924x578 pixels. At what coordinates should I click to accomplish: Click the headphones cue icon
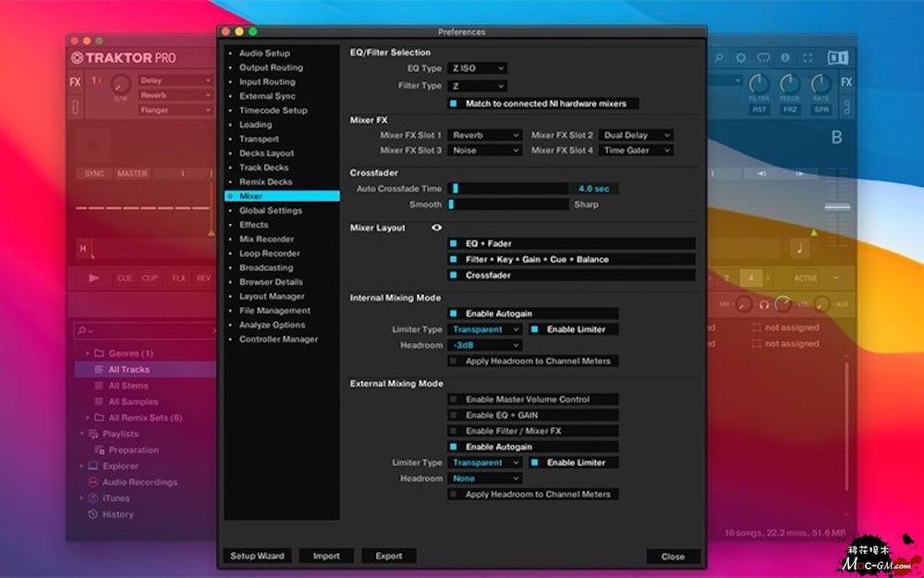764,303
